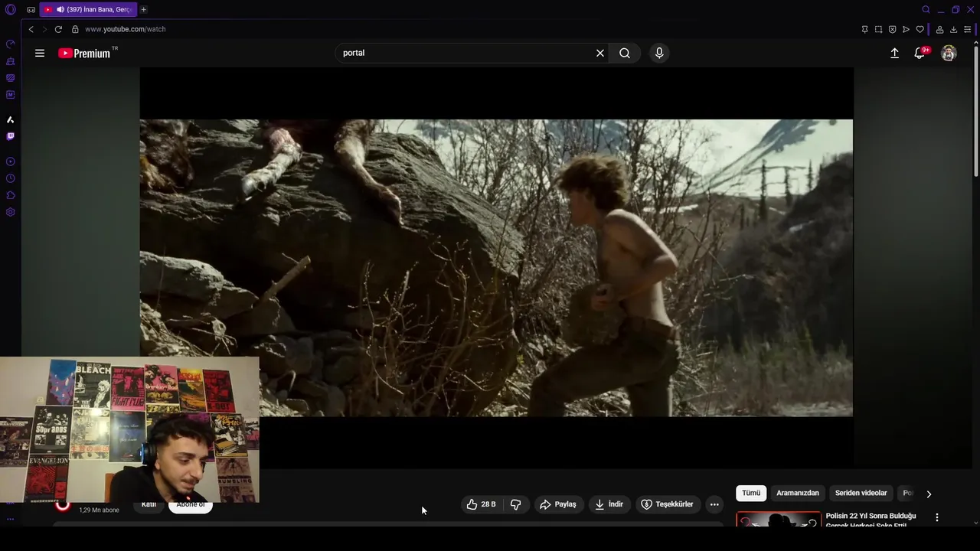Run the YouTube search

pos(625,53)
